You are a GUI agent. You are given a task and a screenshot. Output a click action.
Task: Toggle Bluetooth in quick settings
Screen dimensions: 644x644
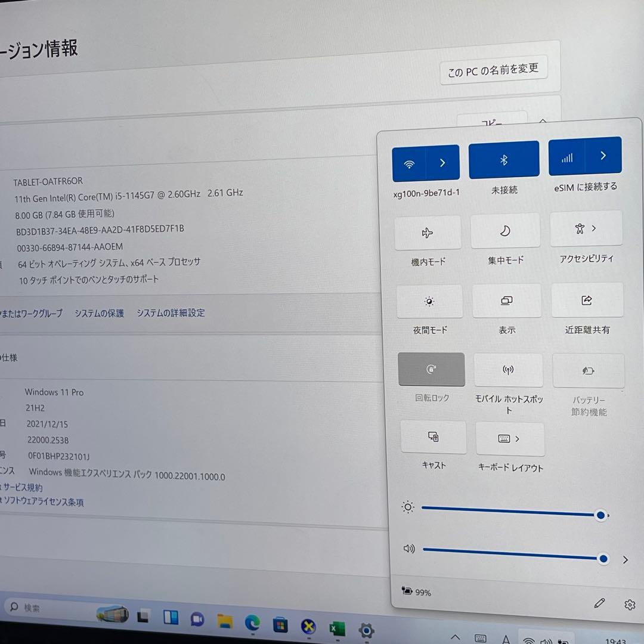[504, 160]
